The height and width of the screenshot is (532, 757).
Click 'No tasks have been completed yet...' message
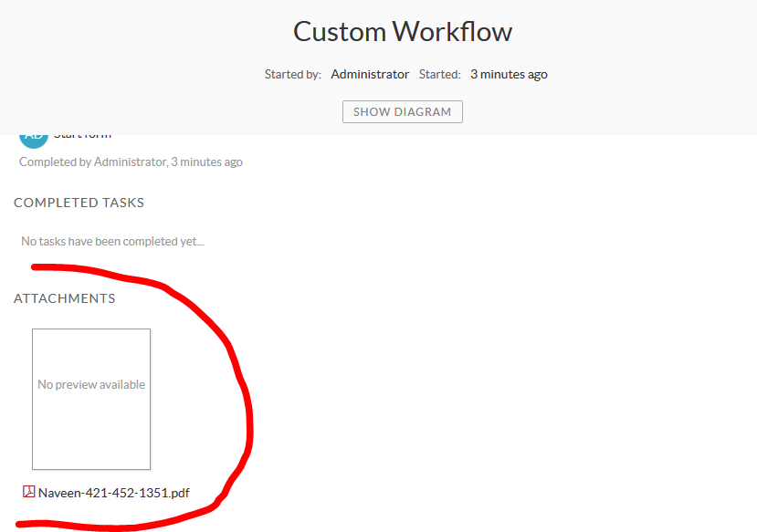tap(112, 241)
